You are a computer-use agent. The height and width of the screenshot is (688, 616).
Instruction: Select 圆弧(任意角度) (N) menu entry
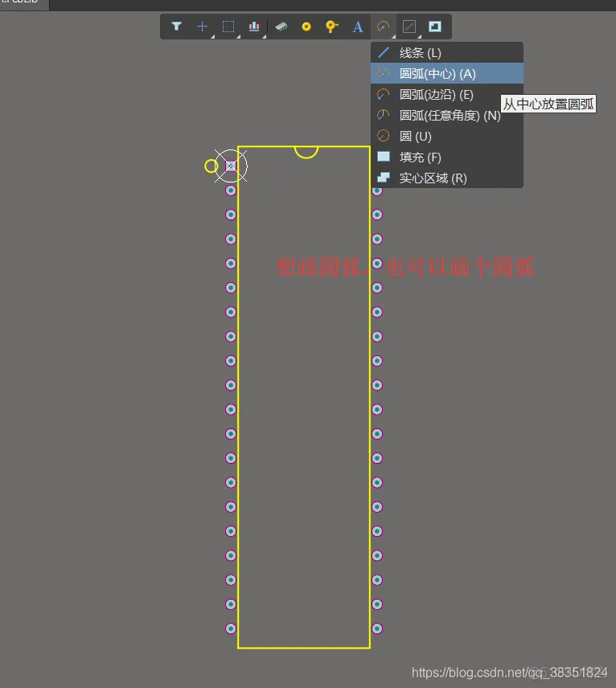(447, 116)
